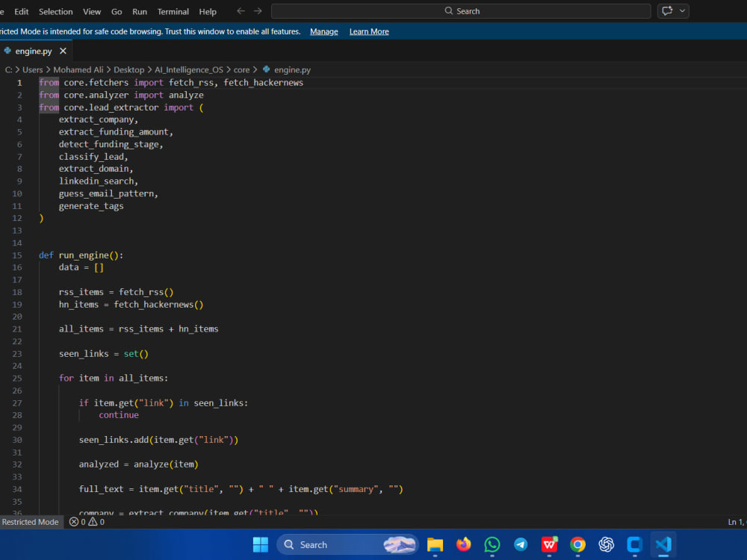747x560 pixels.
Task: Open ChatGPT from the taskbar
Action: click(x=607, y=544)
